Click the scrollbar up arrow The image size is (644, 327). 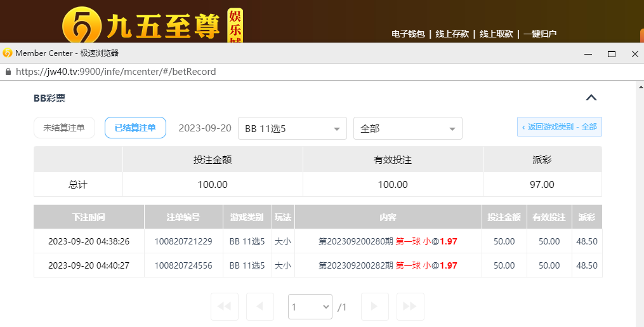point(641,87)
